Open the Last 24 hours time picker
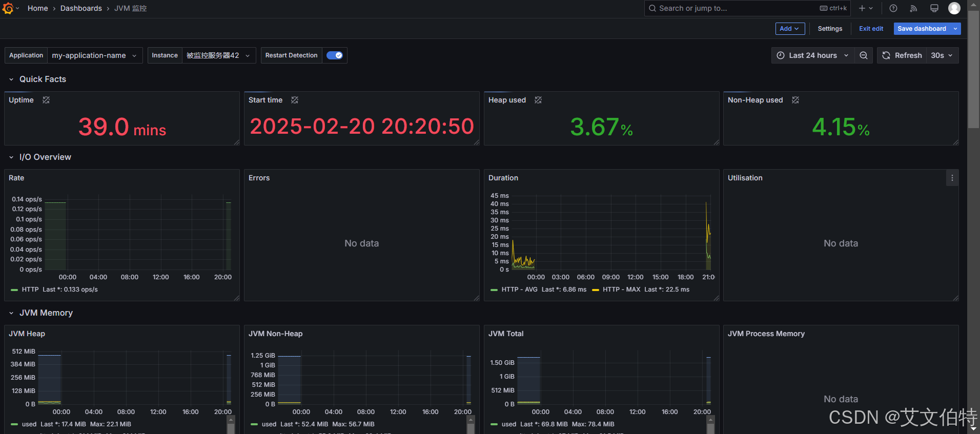This screenshot has width=980, height=434. [x=813, y=55]
